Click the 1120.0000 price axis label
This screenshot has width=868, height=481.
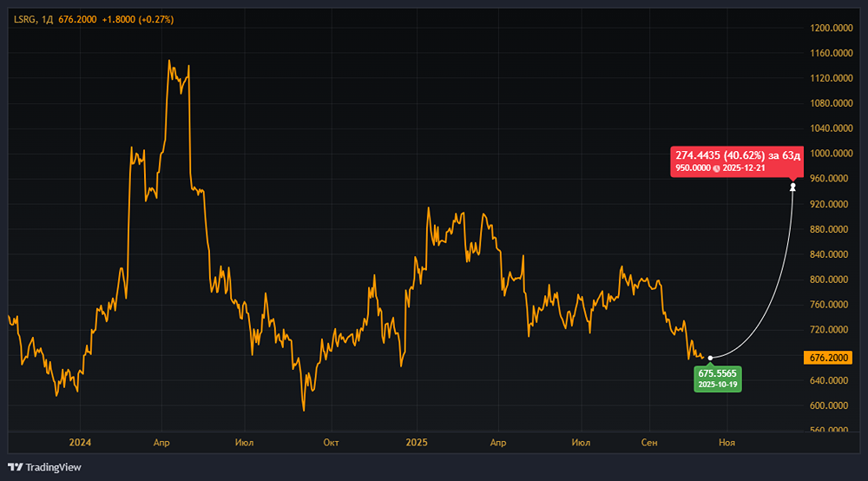(831, 79)
